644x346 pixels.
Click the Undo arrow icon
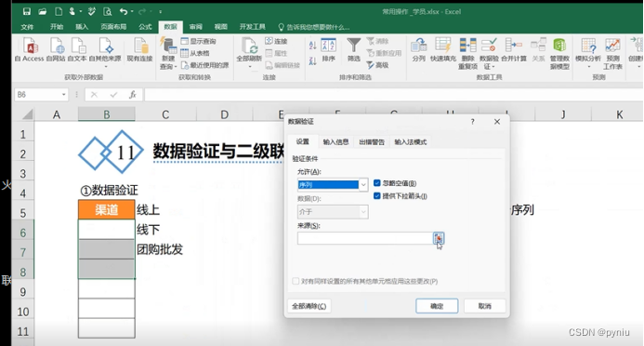point(124,11)
